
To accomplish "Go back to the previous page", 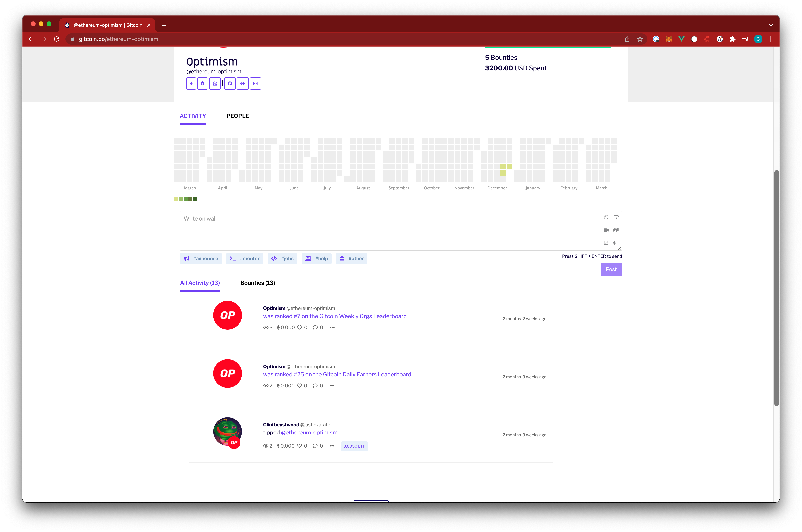I will coord(31,39).
